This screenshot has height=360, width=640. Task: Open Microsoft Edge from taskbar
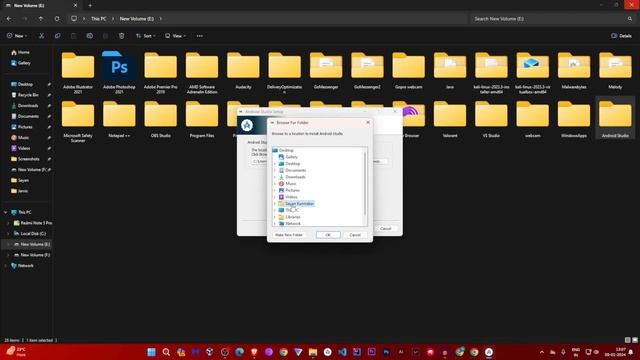pyautogui.click(x=240, y=352)
